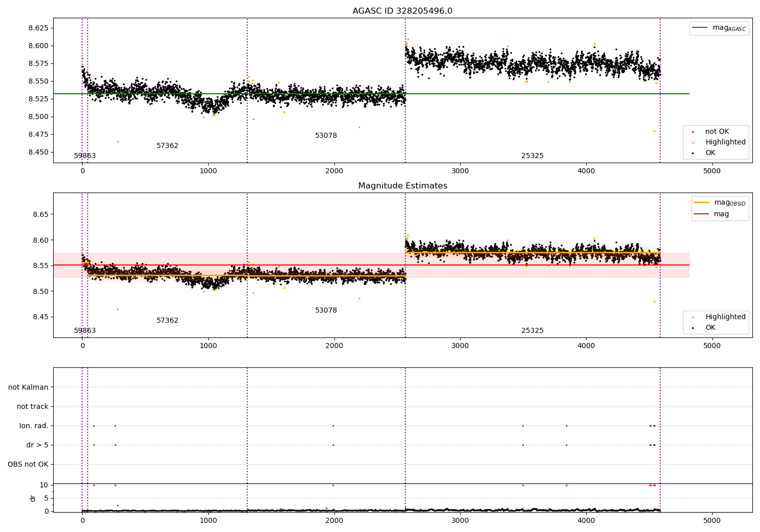Click x-axis tick 5000 under the bottom panel

click(712, 520)
